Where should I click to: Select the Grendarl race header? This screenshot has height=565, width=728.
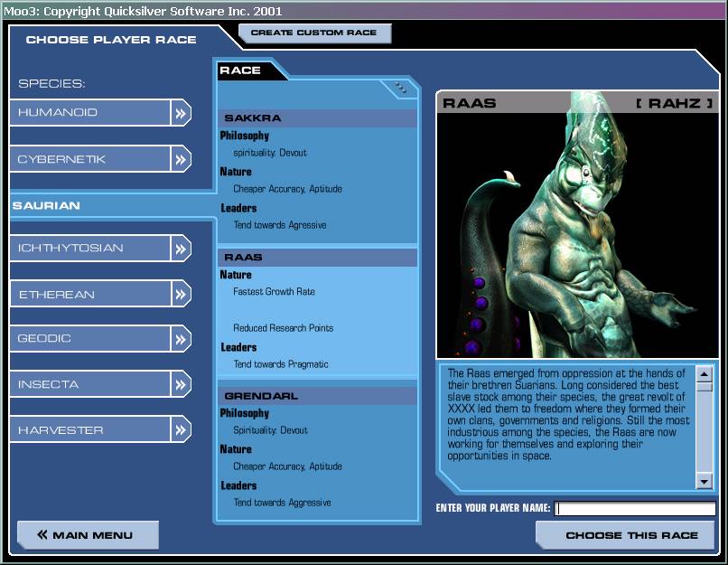(x=318, y=396)
